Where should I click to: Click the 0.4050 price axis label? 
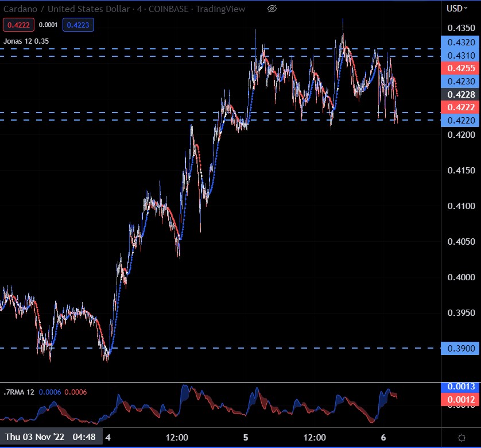461,242
